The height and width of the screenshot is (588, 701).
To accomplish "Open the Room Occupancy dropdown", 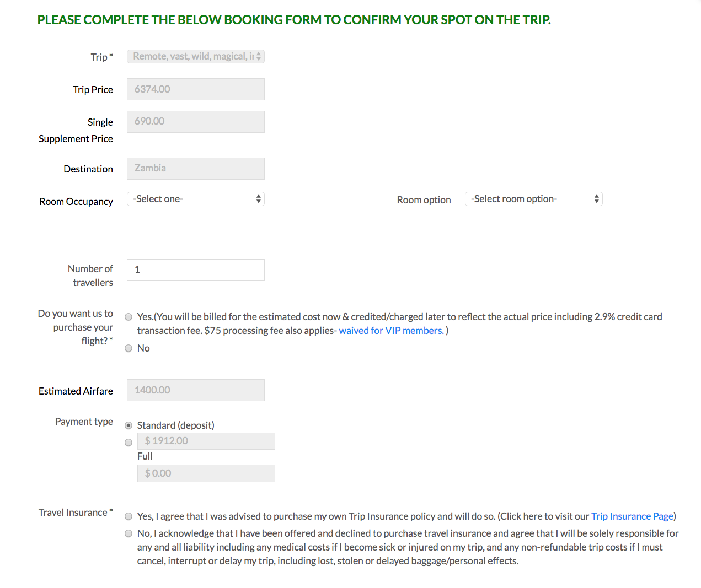I will click(195, 198).
